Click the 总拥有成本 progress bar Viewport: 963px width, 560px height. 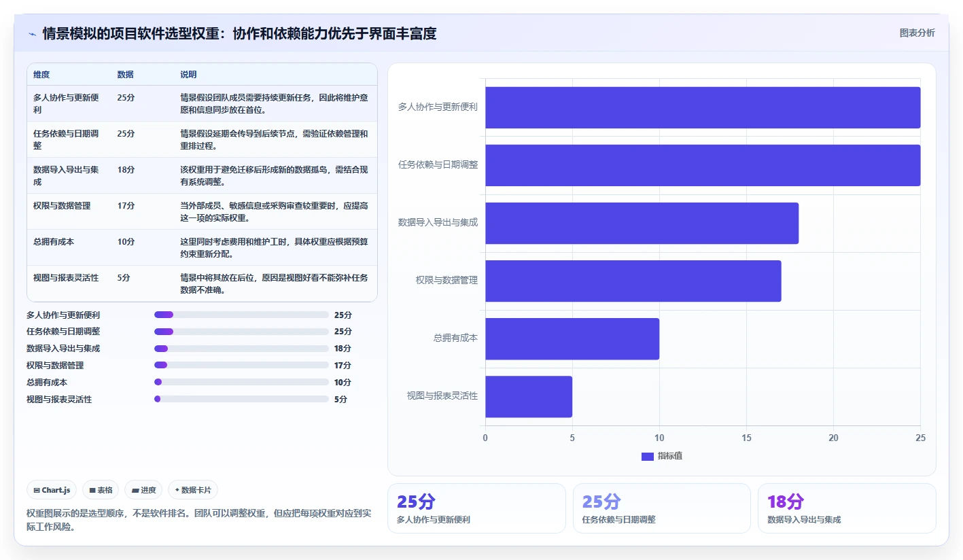241,382
